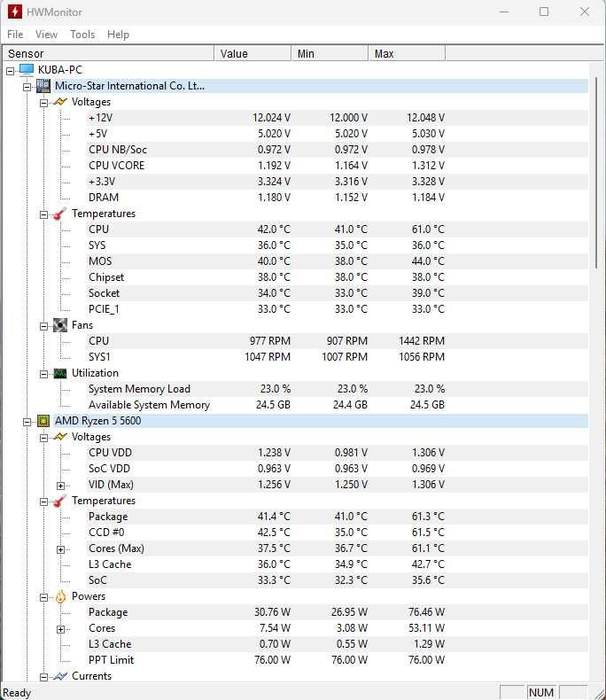Click the Currents waveform icon

pyautogui.click(x=60, y=676)
